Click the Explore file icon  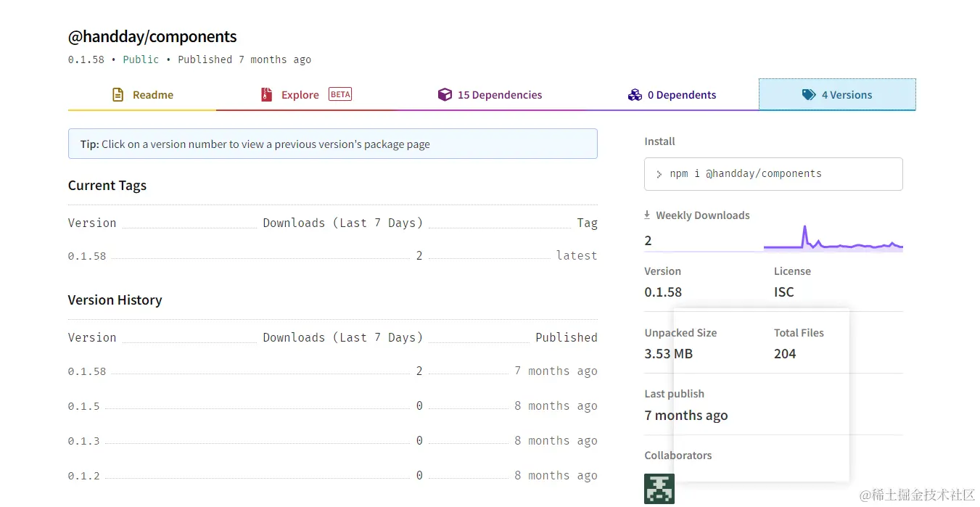tap(266, 95)
